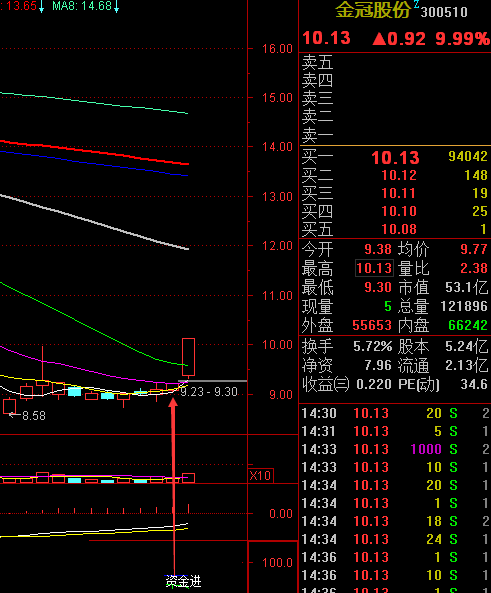This screenshot has width=491, height=593.
Task: Click the 买四 bid price 10.10
Action: click(x=399, y=211)
